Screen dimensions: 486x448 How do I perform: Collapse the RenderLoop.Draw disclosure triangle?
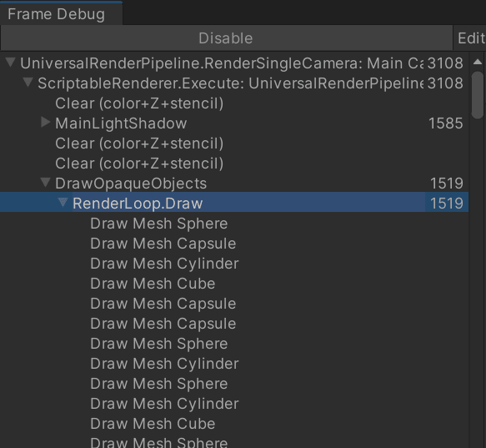pos(63,203)
